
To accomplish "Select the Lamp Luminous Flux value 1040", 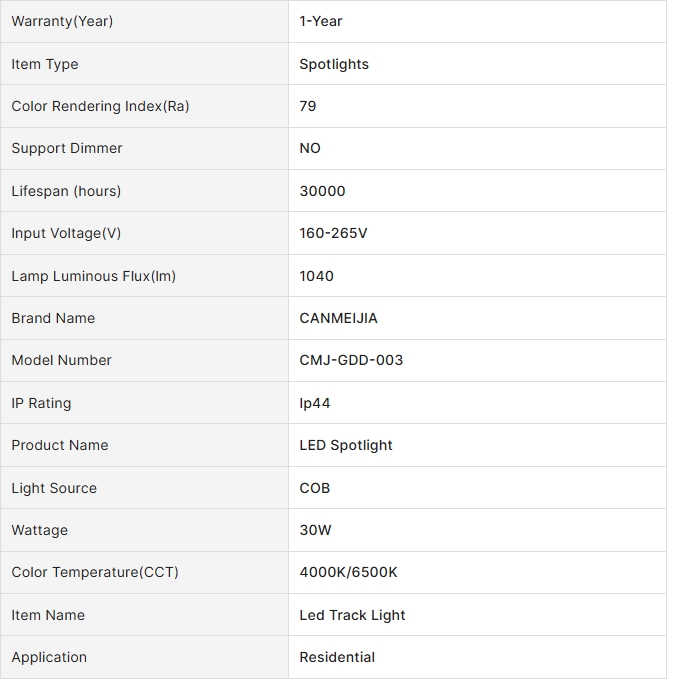I will [x=316, y=276].
